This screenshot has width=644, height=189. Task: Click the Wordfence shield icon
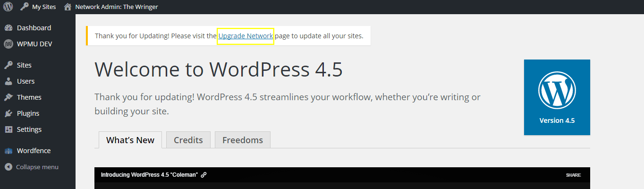tap(8, 151)
